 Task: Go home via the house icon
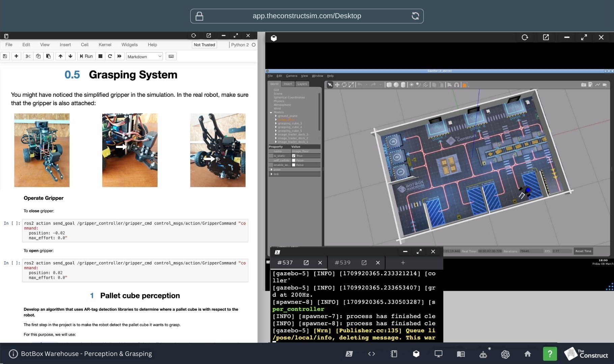528,354
